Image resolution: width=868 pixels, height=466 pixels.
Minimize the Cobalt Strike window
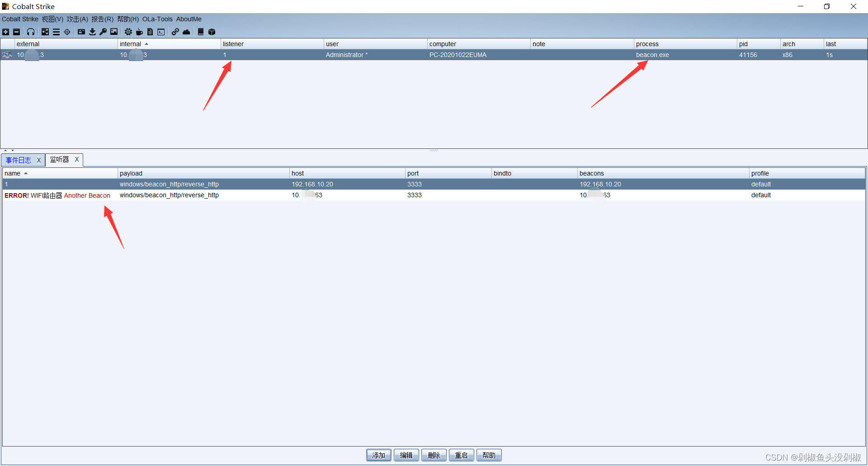[x=801, y=6]
